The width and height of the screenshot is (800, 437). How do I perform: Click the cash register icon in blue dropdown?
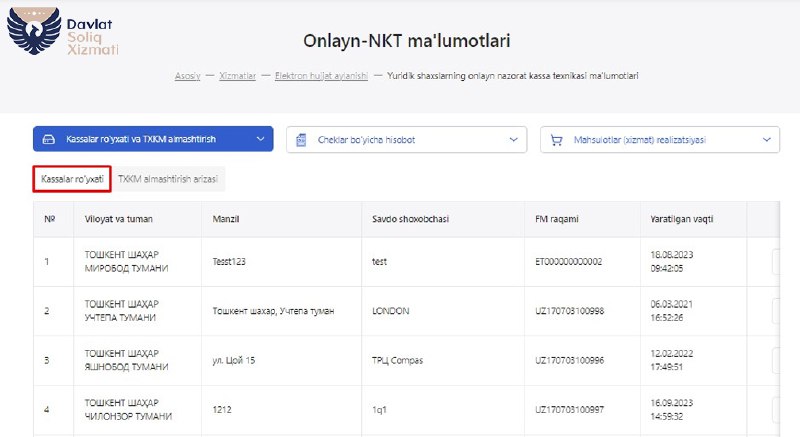tap(50, 140)
